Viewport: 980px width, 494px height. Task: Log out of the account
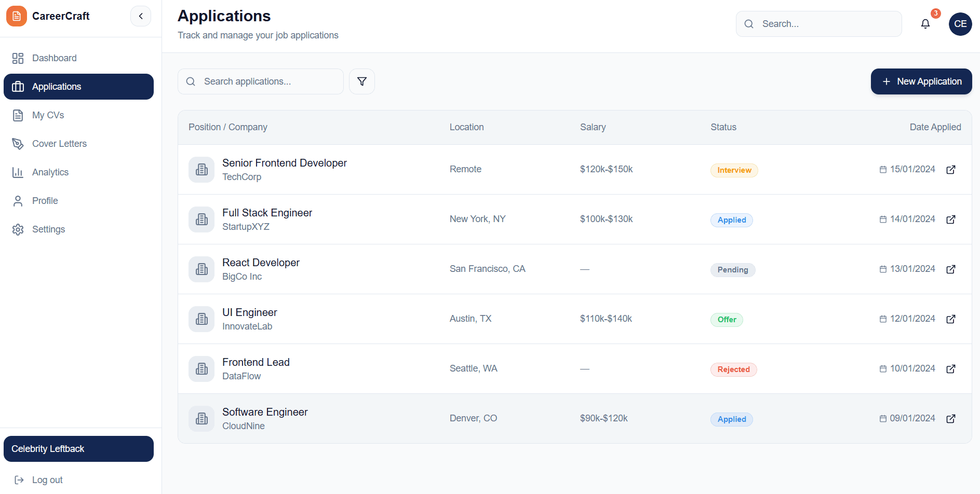(78, 480)
